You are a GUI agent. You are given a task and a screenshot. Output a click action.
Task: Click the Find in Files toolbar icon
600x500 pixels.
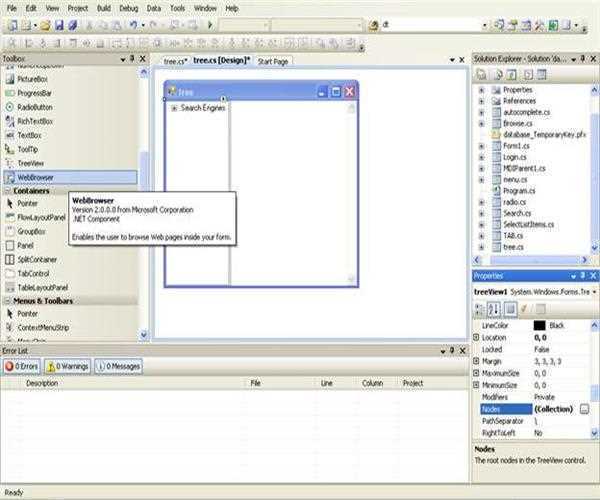(373, 26)
